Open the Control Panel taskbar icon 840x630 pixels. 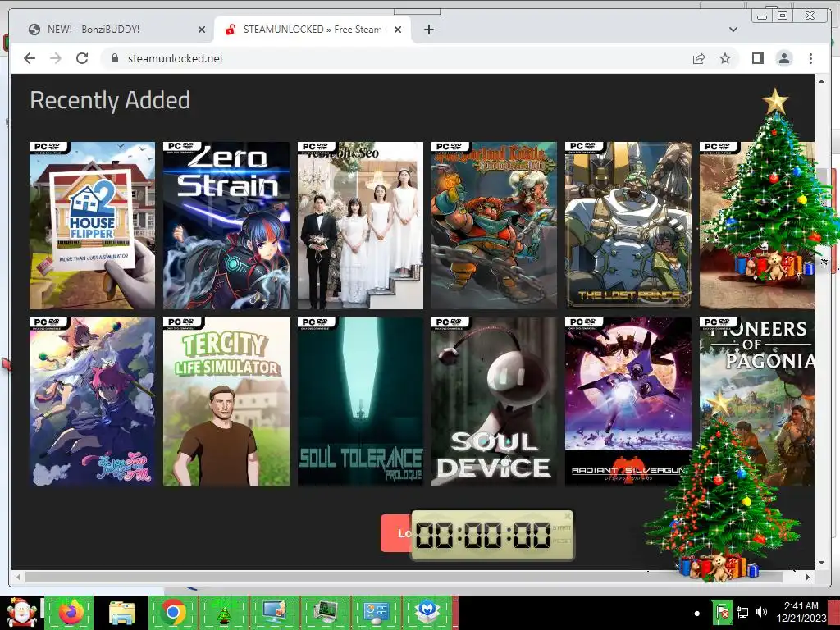pos(376,612)
